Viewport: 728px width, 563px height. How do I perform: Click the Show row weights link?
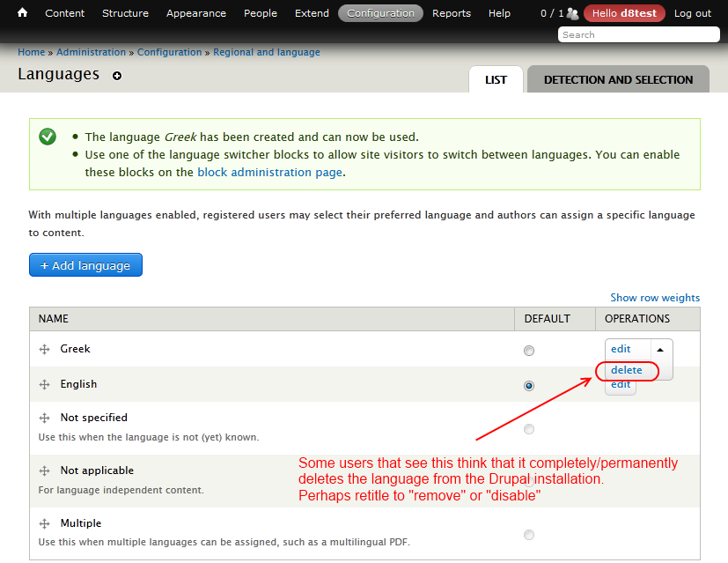pyautogui.click(x=655, y=297)
